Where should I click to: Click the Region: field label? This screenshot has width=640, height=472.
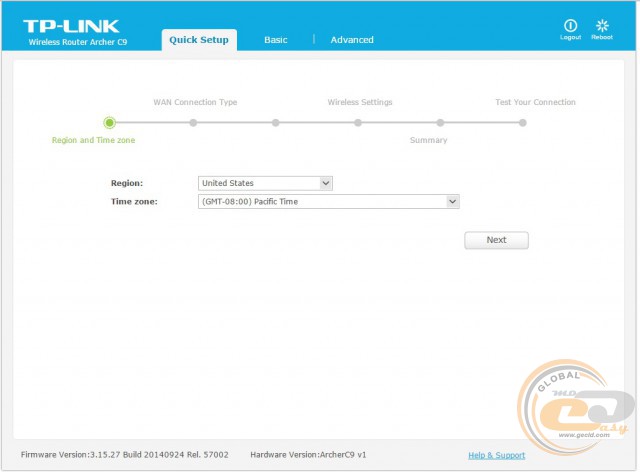(x=127, y=183)
